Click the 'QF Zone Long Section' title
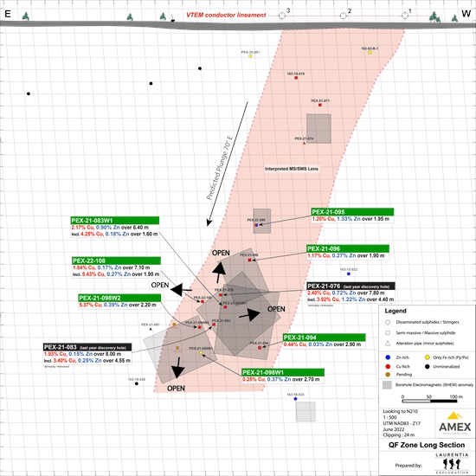This screenshot has width=476, height=476. tap(427, 445)
